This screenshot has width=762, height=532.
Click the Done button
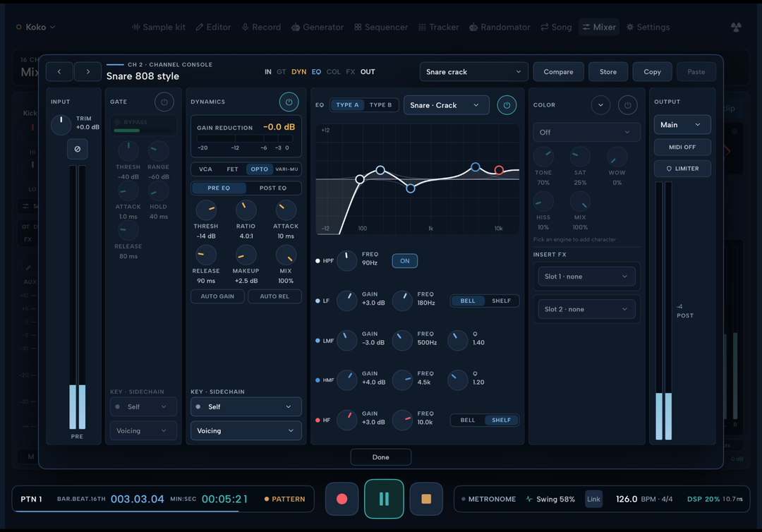click(381, 457)
